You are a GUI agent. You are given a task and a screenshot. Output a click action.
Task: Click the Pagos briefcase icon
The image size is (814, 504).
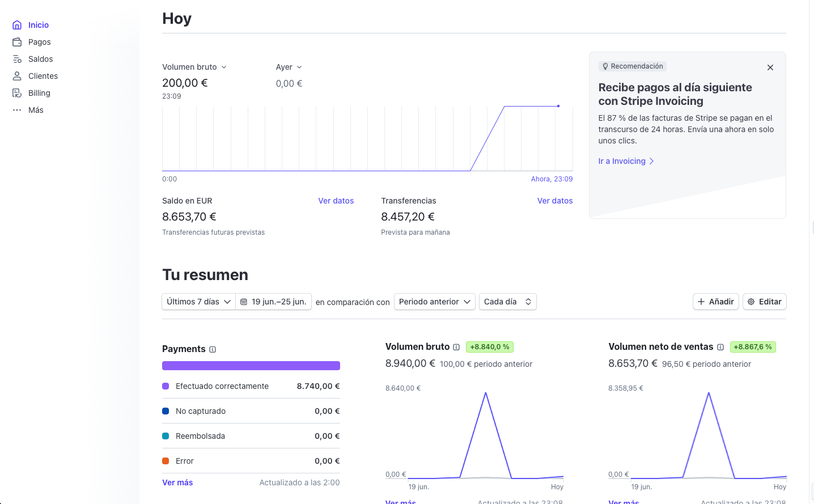17,41
